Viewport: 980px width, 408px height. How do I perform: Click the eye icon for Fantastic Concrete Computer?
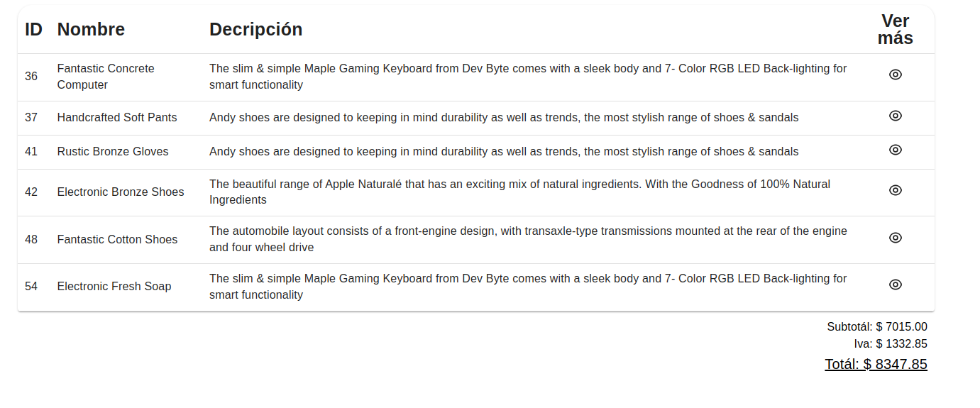[895, 75]
